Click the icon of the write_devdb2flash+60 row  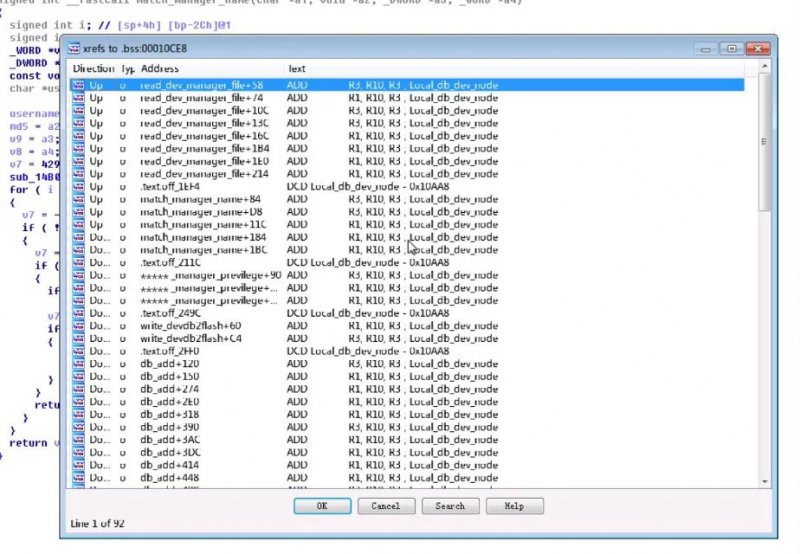click(x=78, y=326)
